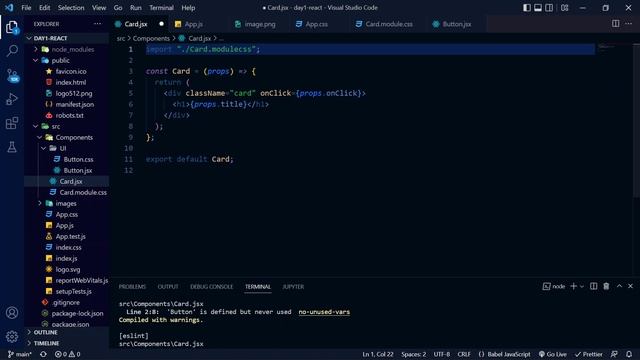This screenshot has width=640, height=360.
Task: Open Run and Debug view
Action: (x=12, y=99)
